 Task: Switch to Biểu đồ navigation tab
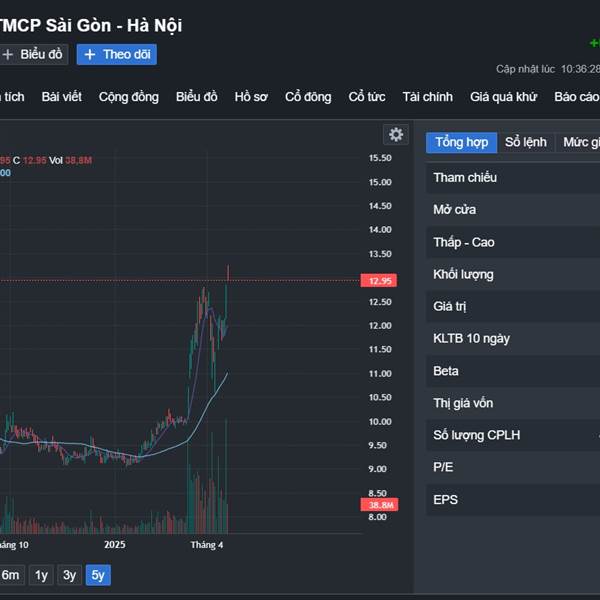coord(197,97)
